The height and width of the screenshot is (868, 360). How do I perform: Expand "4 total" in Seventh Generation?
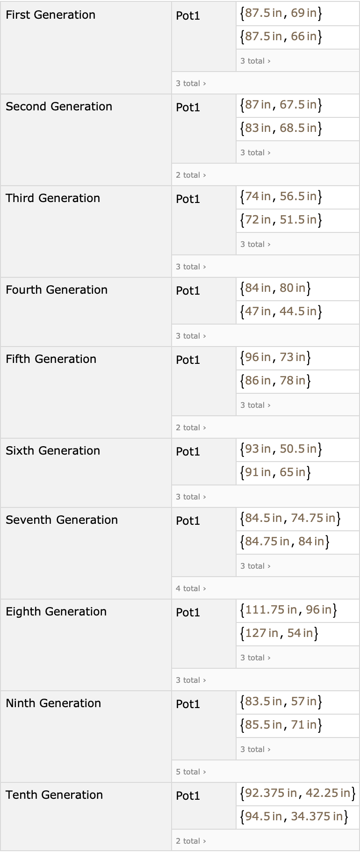(x=191, y=588)
